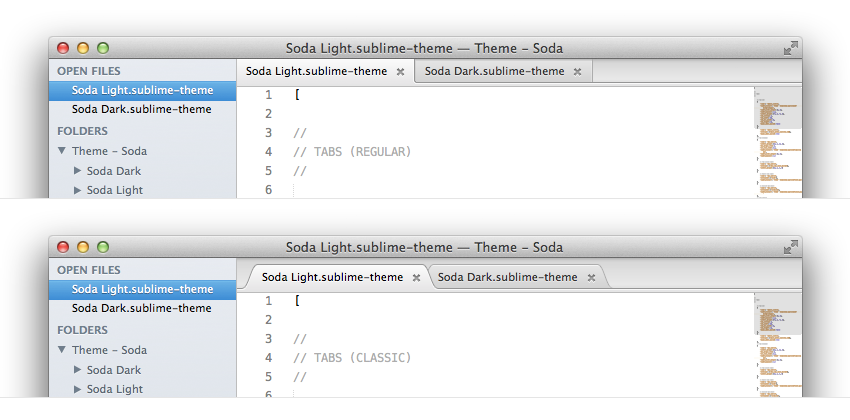Close Soda Dark tab in regular-tabs window

coord(578,72)
